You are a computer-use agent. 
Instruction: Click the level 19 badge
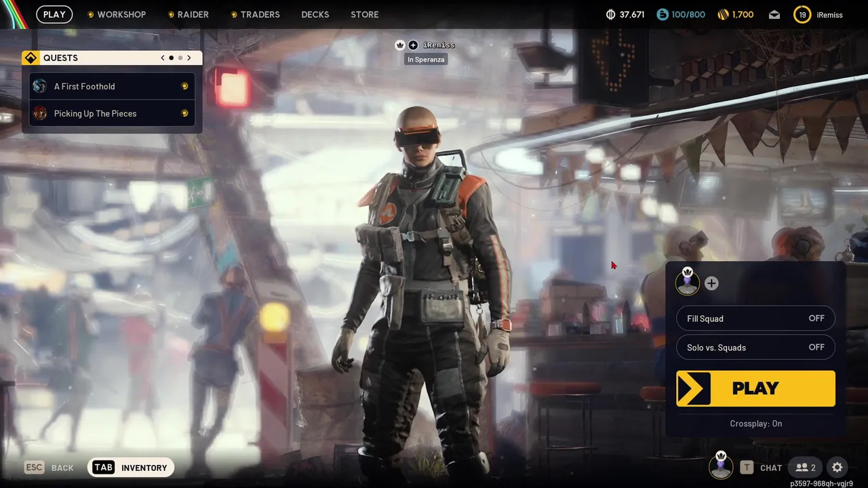point(802,14)
